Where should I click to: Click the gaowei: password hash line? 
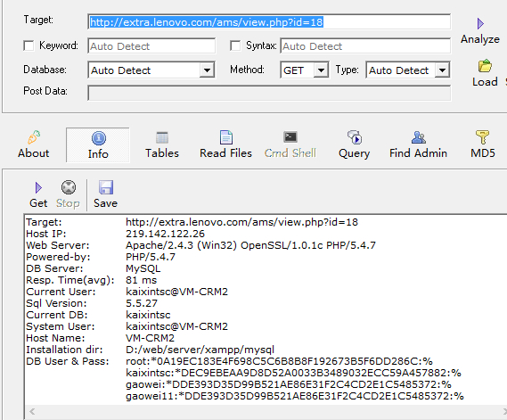point(289,384)
